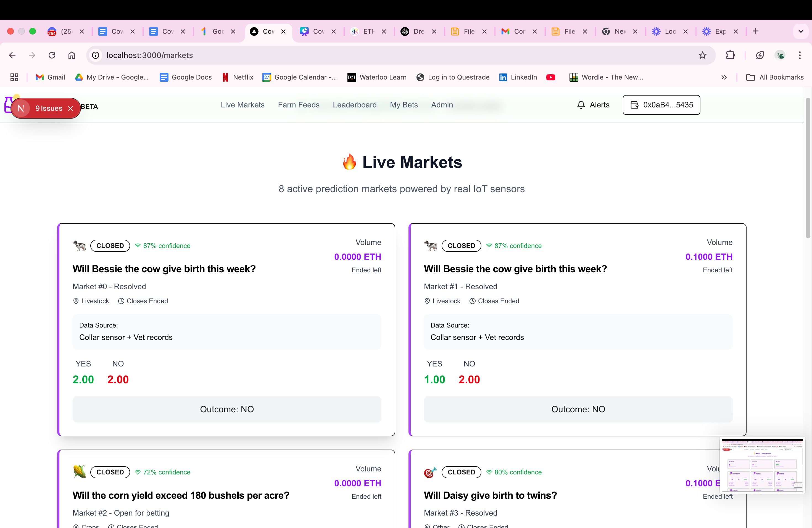The width and height of the screenshot is (812, 528).
Task: Open Gmail bookmark
Action: pos(50,77)
